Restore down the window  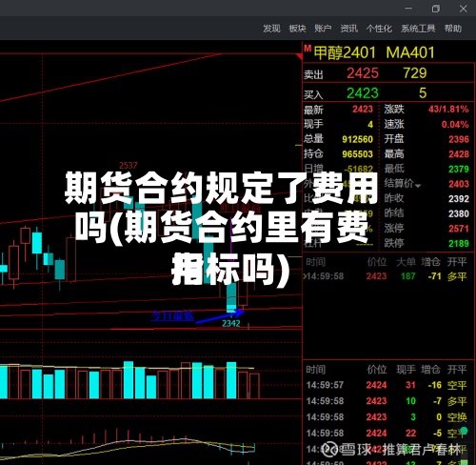(x=436, y=9)
